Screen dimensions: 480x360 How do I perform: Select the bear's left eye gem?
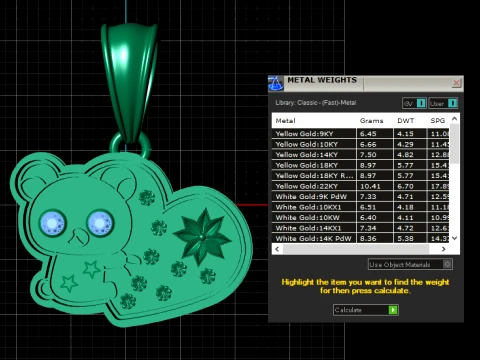pyautogui.click(x=52, y=223)
